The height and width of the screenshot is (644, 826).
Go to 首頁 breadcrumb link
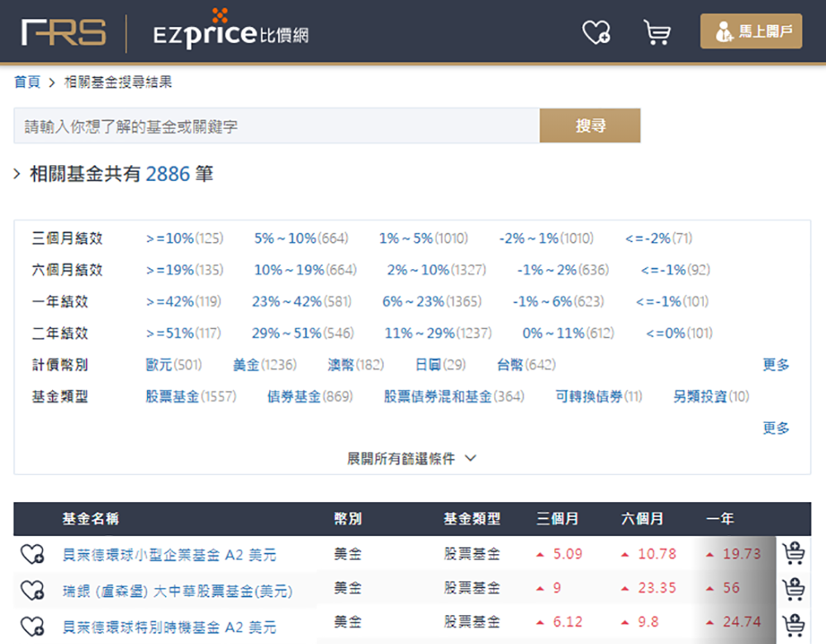tap(27, 82)
